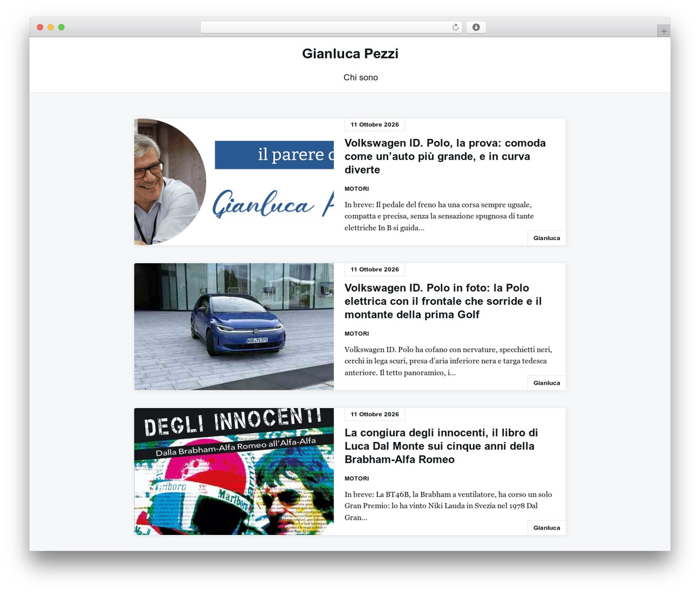Open the il parere di Gianluca thumbnail
The width and height of the screenshot is (700, 593).
pos(234,182)
